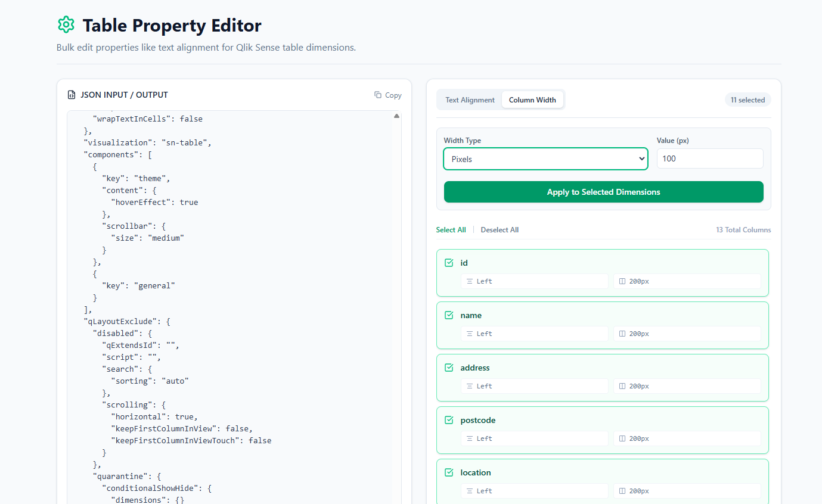This screenshot has width=822, height=504.
Task: Click the gear logo beside Table Property Editor
Action: tap(66, 25)
